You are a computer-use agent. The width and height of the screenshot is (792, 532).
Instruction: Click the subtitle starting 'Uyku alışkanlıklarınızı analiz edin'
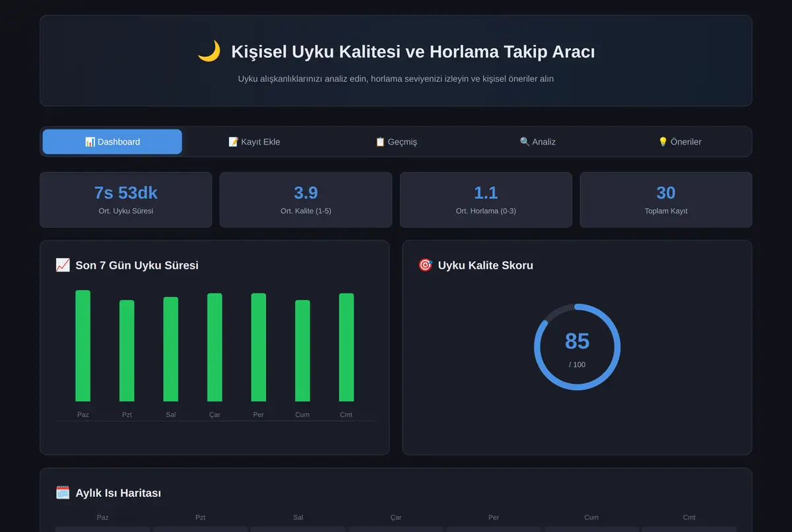point(396,79)
